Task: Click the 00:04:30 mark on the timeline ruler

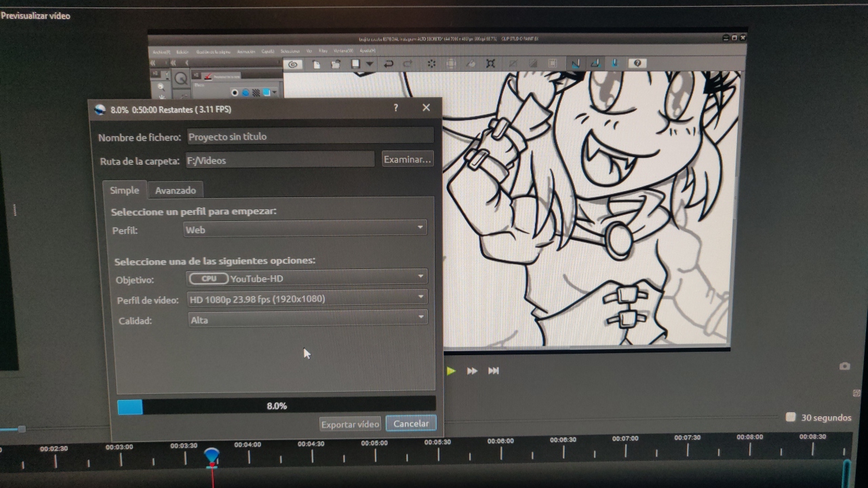Action: coord(311,444)
